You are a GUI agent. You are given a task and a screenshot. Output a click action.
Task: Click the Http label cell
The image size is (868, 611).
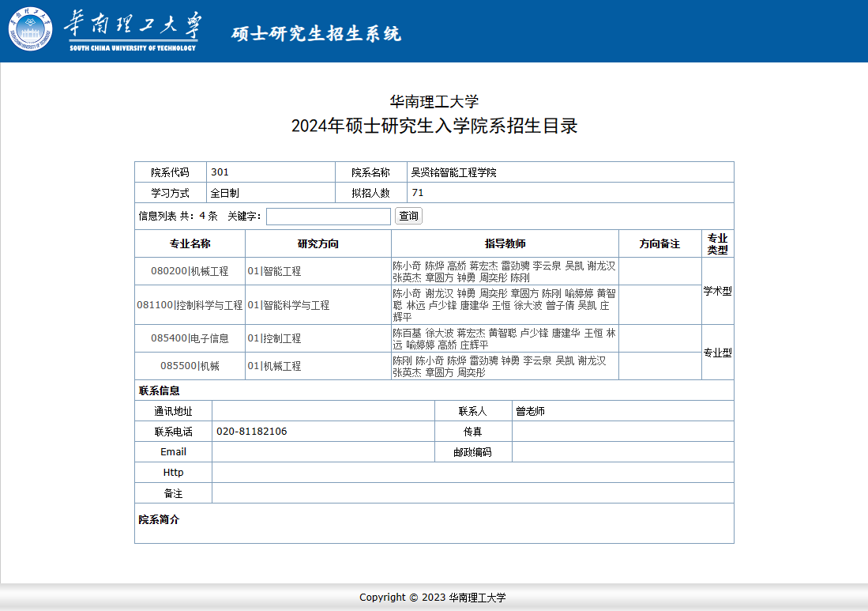173,473
